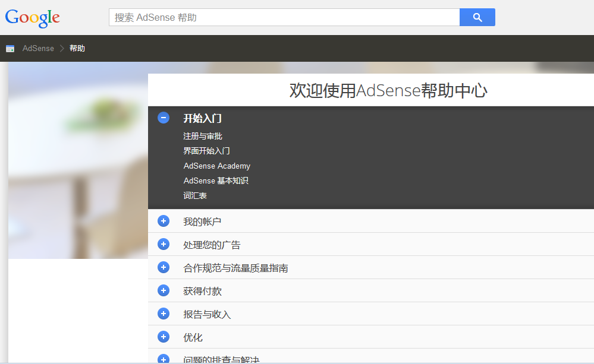Open the AdSense Academy link
Screen dimensions: 594x364
[x=216, y=166]
